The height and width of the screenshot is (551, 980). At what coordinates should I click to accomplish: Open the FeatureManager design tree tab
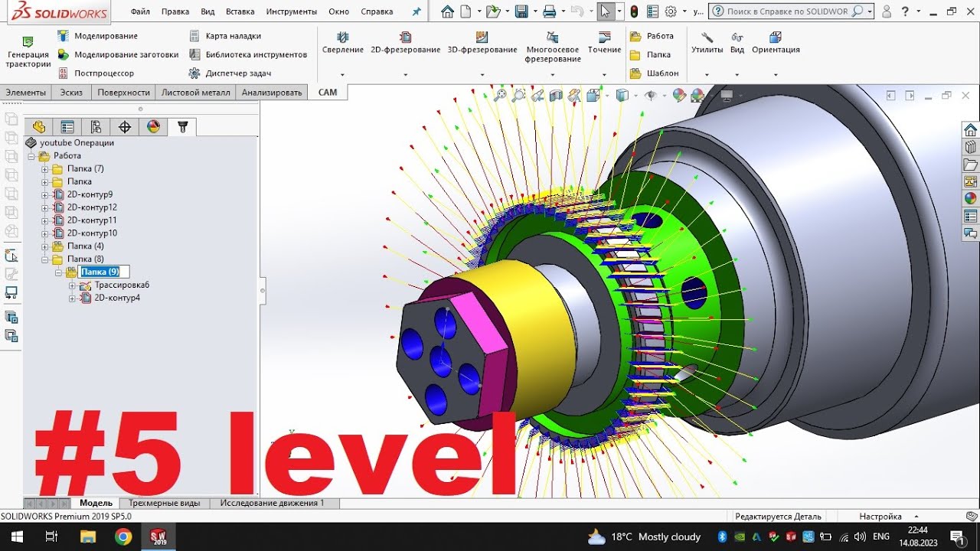[x=39, y=127]
